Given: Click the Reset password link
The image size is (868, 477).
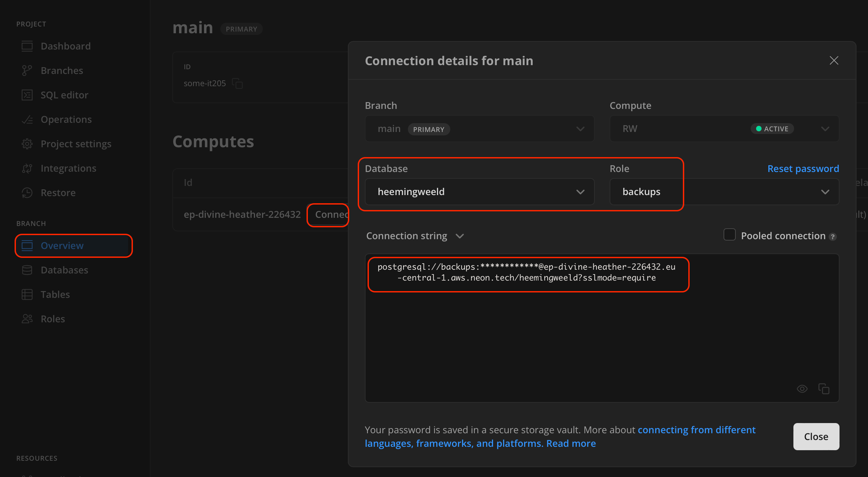Looking at the screenshot, I should point(803,168).
